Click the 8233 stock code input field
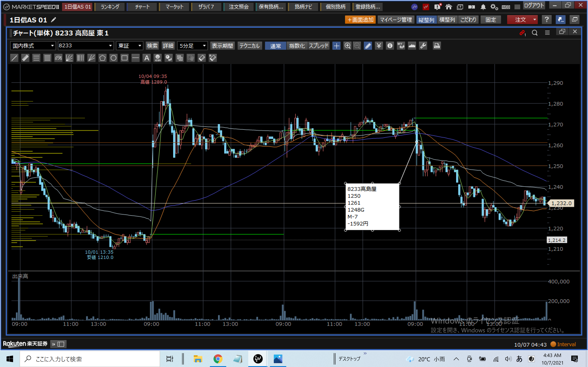The image size is (588, 367). (83, 46)
